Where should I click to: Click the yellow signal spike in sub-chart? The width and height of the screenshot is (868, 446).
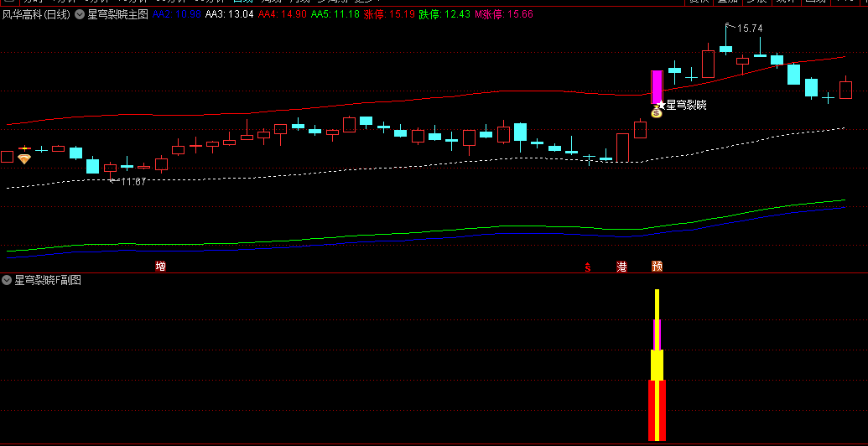click(657, 321)
